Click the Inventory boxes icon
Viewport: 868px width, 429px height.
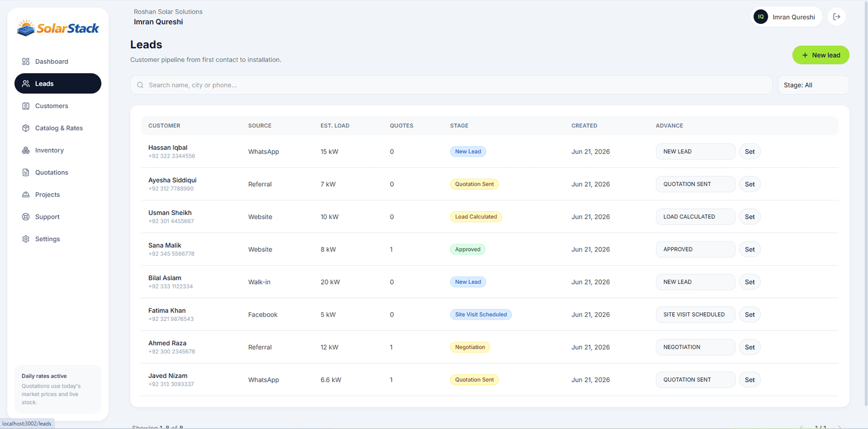coord(25,150)
